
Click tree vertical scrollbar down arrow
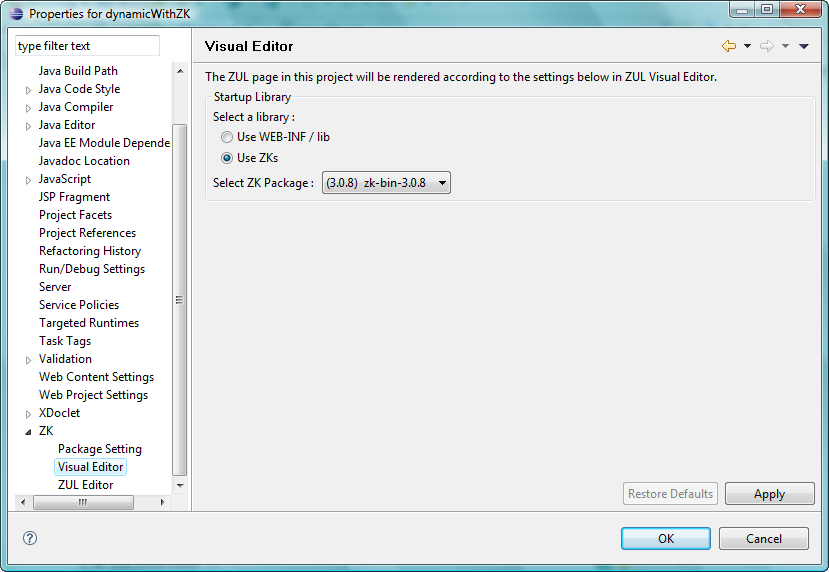pos(180,485)
